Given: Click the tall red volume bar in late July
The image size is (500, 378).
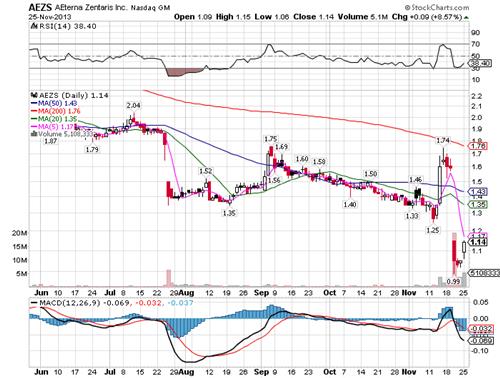Looking at the screenshot, I should 168,278.
